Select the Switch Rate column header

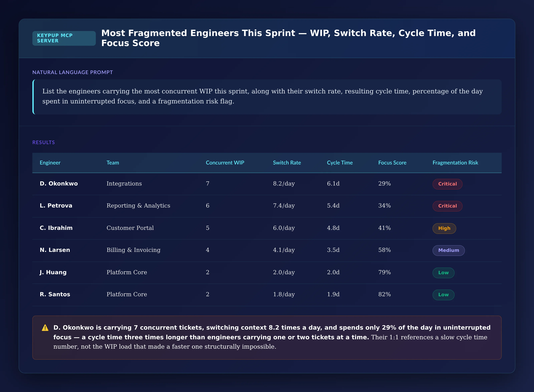click(x=287, y=163)
